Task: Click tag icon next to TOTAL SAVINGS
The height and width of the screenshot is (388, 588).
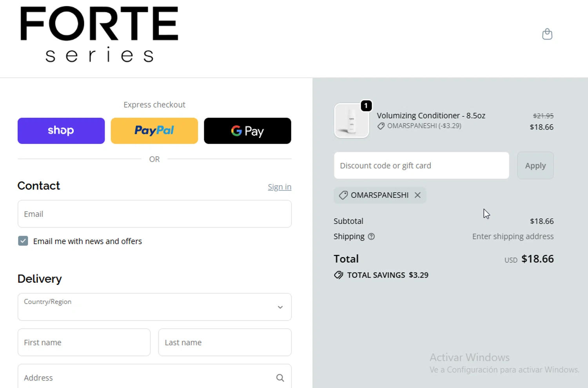Action: [x=338, y=275]
